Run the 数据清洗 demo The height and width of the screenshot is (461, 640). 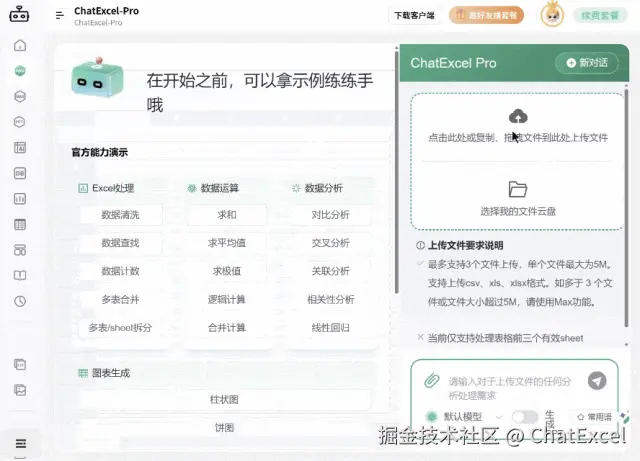tap(120, 214)
